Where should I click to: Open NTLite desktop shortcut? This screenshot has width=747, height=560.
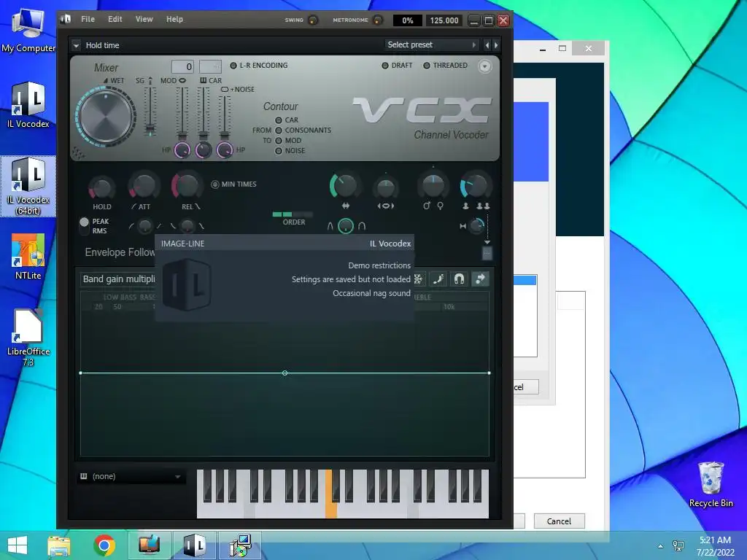pyautogui.click(x=28, y=256)
